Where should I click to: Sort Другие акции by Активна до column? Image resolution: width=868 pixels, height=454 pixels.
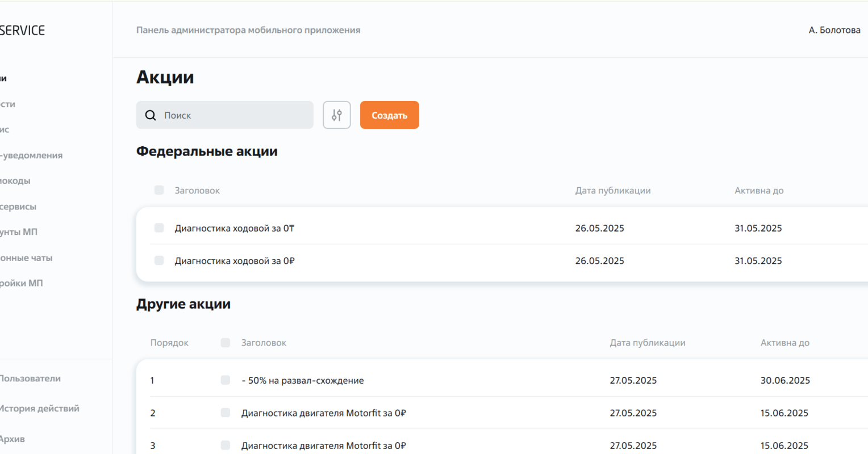(x=784, y=343)
